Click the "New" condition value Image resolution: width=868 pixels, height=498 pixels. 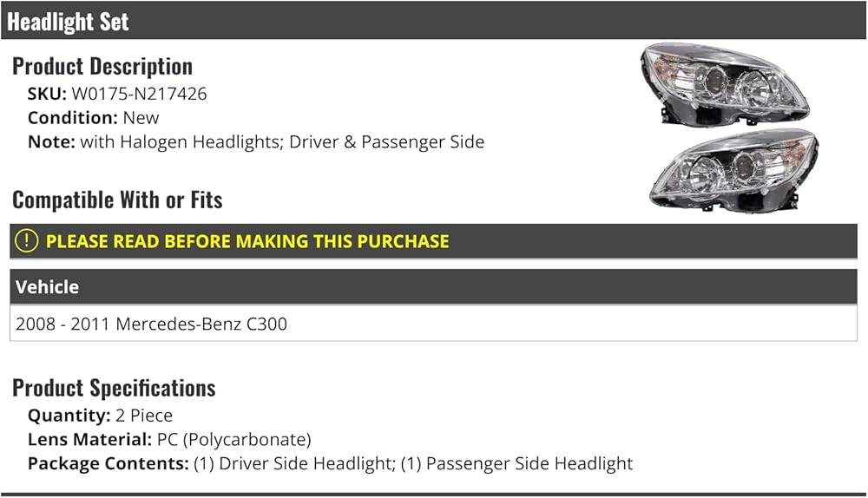tap(141, 118)
